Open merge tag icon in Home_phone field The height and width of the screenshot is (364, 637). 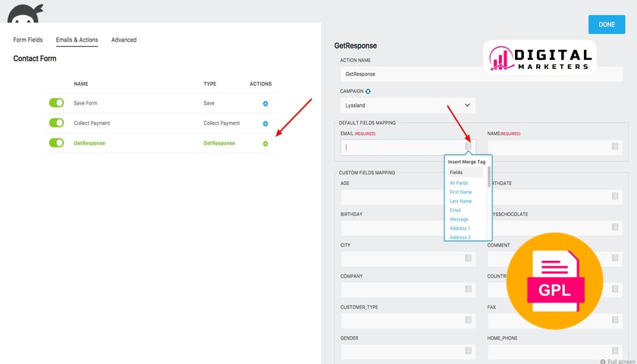[x=615, y=350]
